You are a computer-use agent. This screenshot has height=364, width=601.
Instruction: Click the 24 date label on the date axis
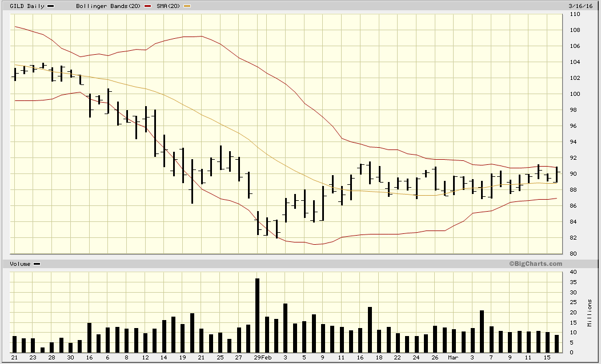click(416, 358)
